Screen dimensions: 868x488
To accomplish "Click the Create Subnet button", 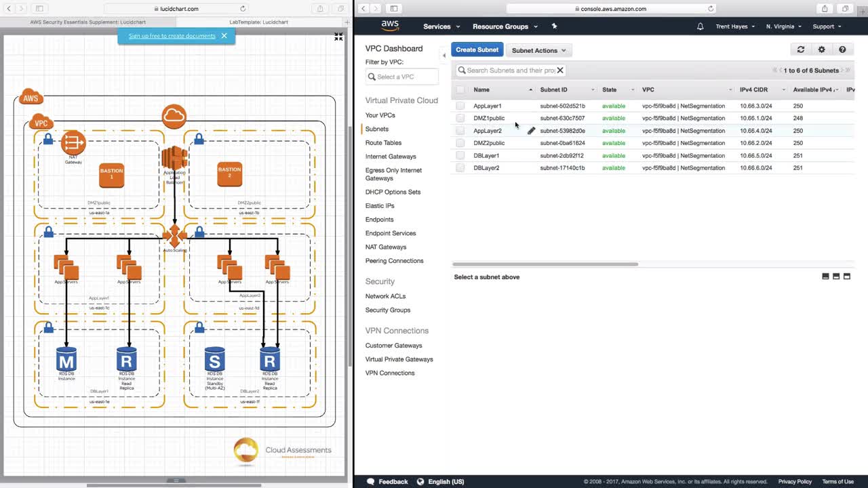I will (477, 49).
